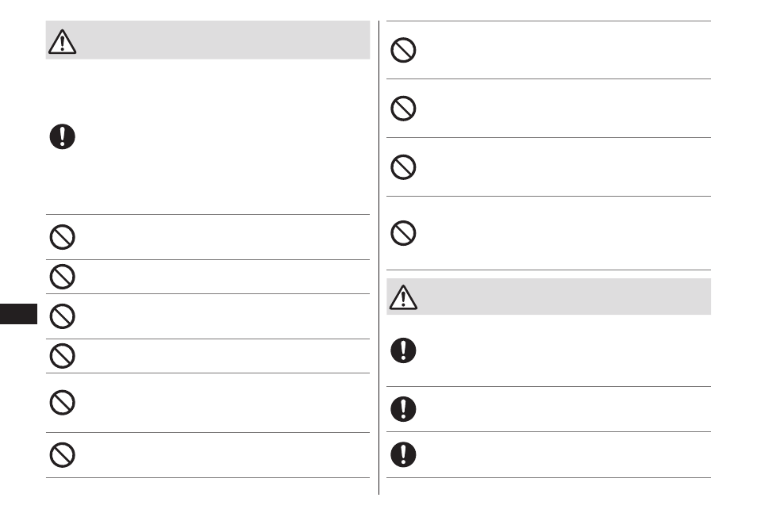
Task: Click the fourth prohibition icon in the left column
Action: pyautogui.click(x=62, y=356)
